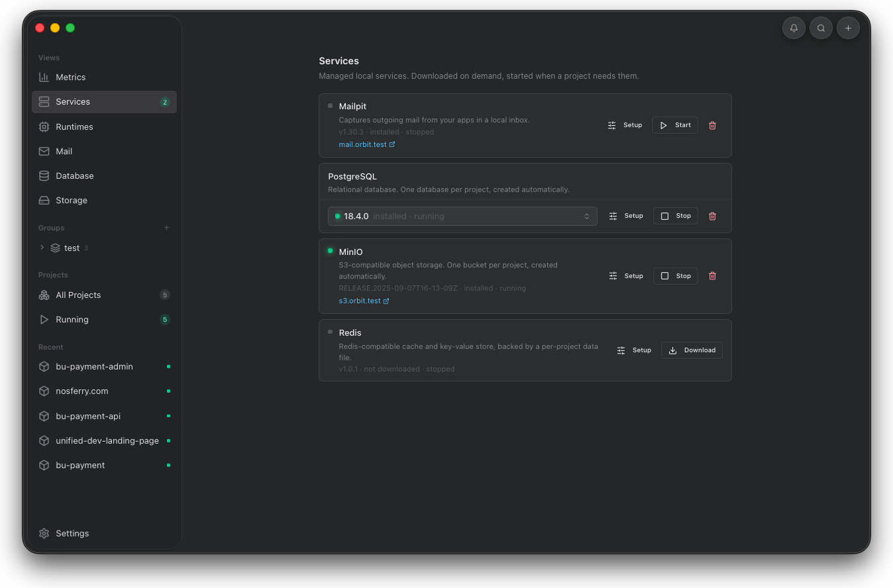This screenshot has width=893, height=588.
Task: Click the All Projects boxes icon
Action: click(44, 295)
